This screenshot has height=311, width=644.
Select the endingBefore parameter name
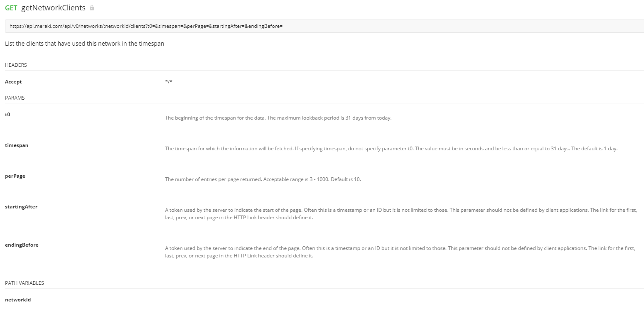(x=22, y=245)
